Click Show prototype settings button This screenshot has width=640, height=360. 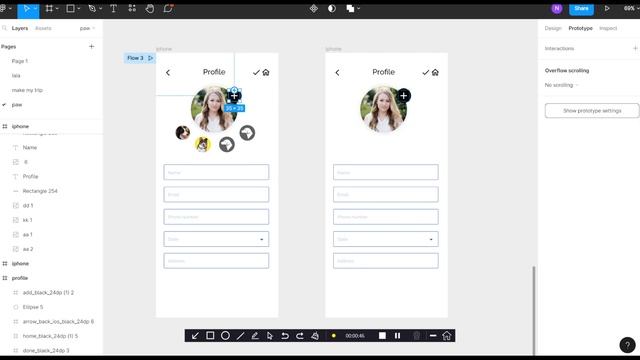[592, 111]
